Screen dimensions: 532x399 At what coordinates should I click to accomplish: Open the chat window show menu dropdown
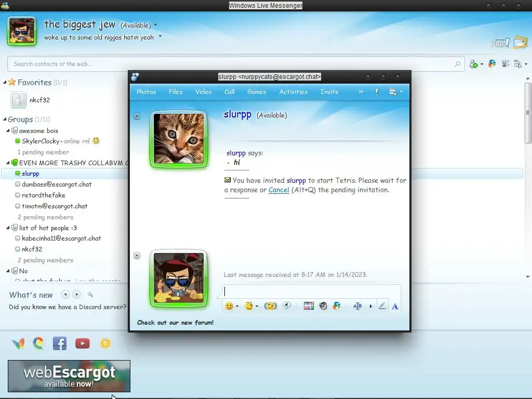coord(402,92)
